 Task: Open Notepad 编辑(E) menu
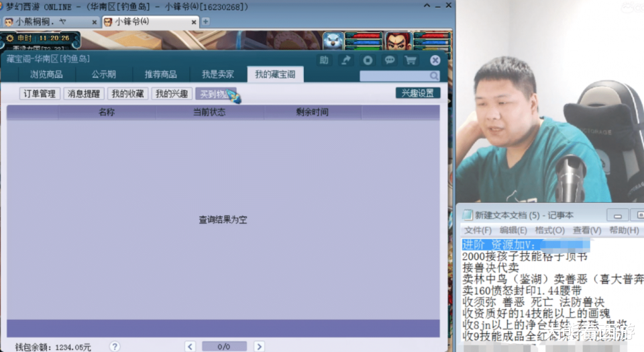pyautogui.click(x=513, y=230)
